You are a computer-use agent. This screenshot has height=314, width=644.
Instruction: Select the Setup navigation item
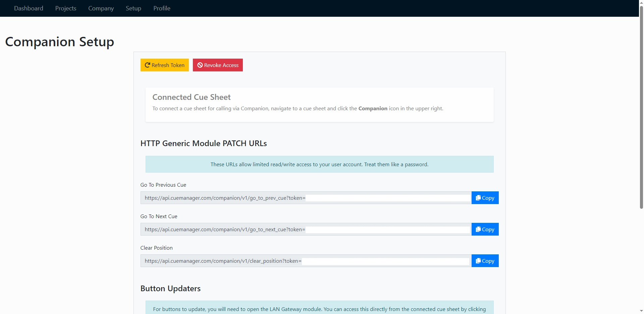(x=133, y=8)
